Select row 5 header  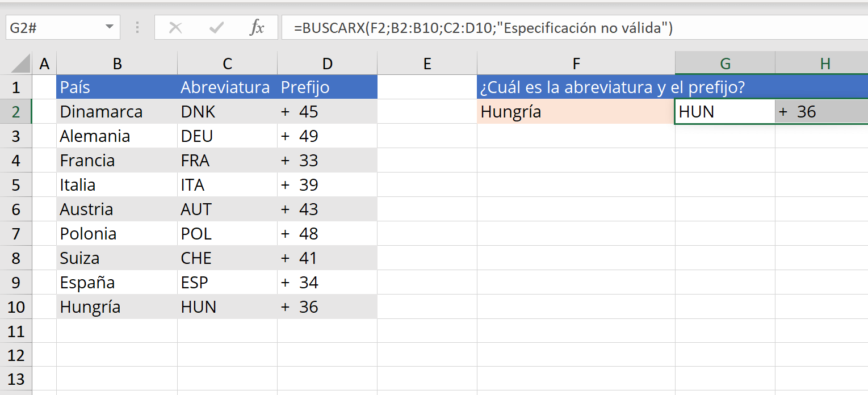(16, 185)
